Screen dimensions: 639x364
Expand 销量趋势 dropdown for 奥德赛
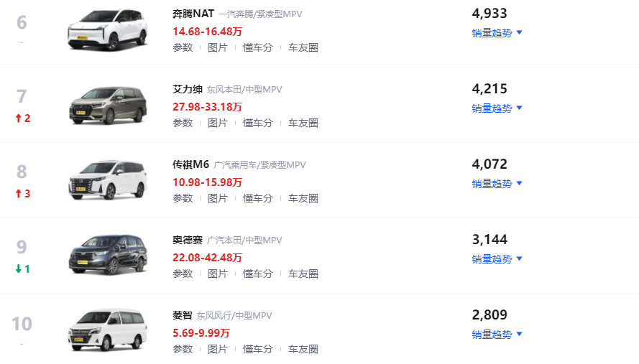tap(497, 259)
